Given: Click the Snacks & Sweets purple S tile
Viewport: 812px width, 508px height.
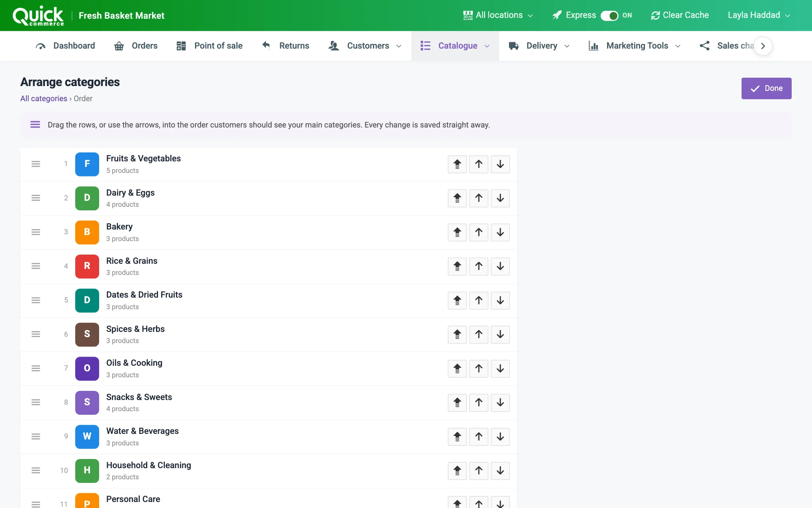Looking at the screenshot, I should tap(87, 402).
